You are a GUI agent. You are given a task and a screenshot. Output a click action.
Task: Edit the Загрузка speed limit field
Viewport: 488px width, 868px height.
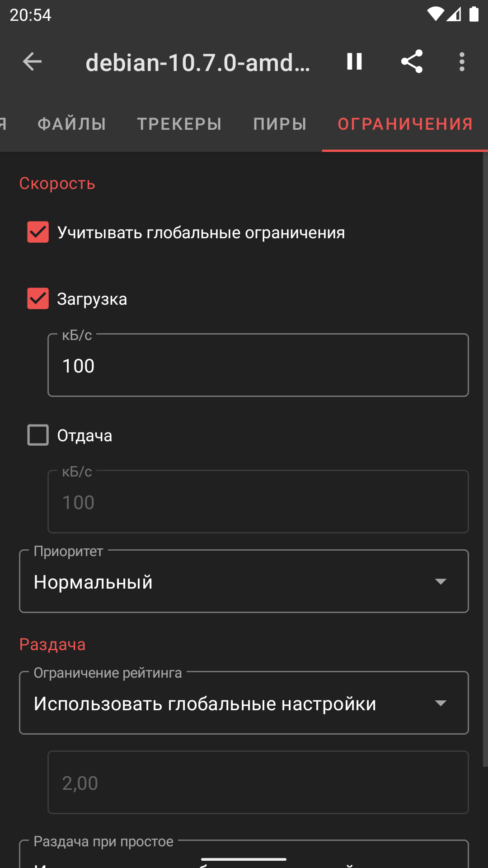pyautogui.click(x=258, y=365)
